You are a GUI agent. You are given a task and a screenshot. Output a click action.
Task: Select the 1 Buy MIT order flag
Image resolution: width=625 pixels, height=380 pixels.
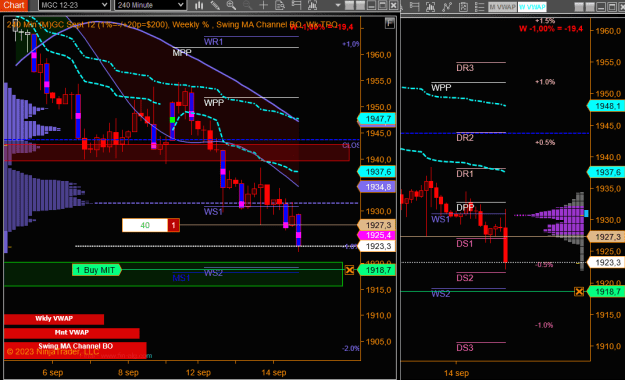point(96,270)
